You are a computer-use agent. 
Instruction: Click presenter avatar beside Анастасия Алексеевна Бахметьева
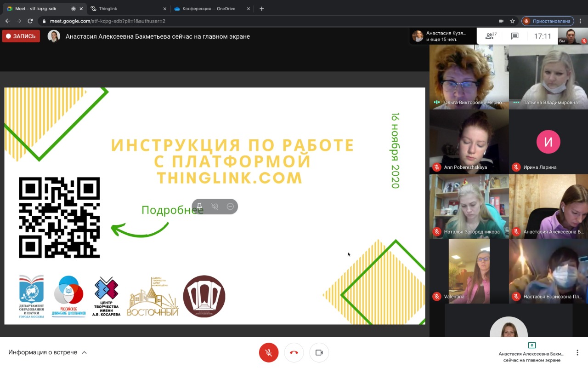54,36
